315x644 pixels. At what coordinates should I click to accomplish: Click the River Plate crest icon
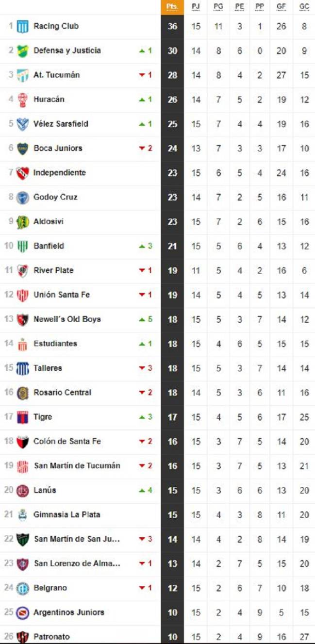click(23, 270)
